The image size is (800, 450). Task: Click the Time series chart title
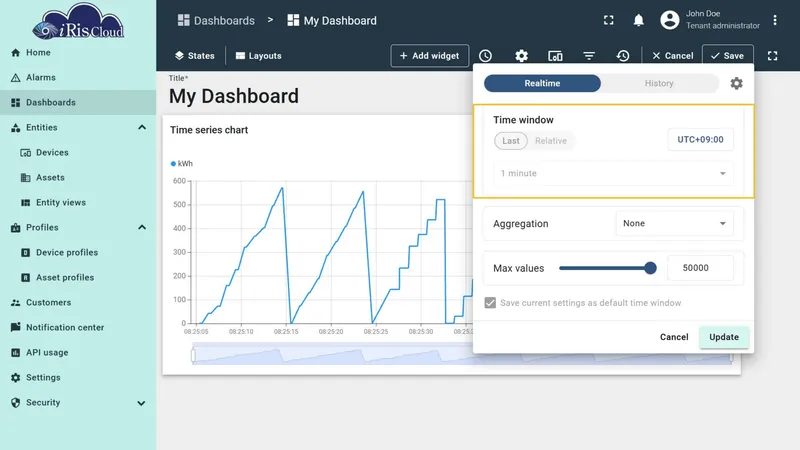pyautogui.click(x=209, y=130)
